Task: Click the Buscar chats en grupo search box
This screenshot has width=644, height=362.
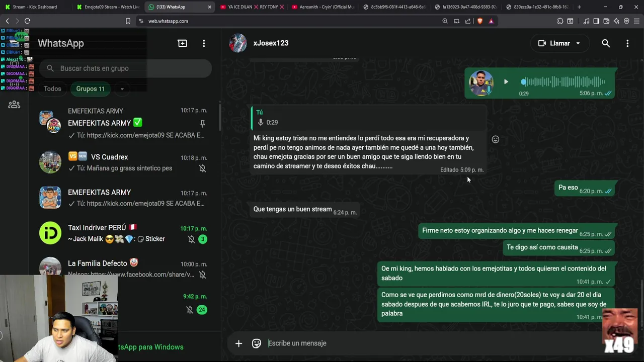Action: tap(126, 68)
